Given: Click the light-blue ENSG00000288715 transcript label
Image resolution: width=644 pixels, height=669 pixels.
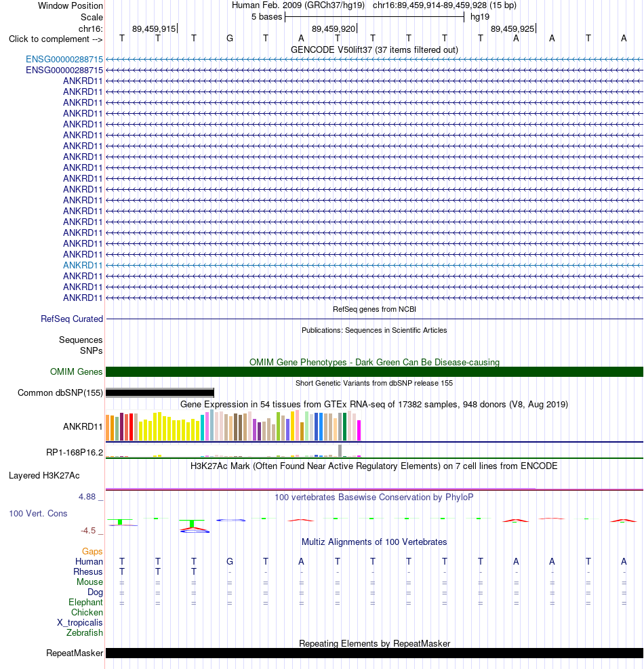Looking at the screenshot, I should (64, 59).
